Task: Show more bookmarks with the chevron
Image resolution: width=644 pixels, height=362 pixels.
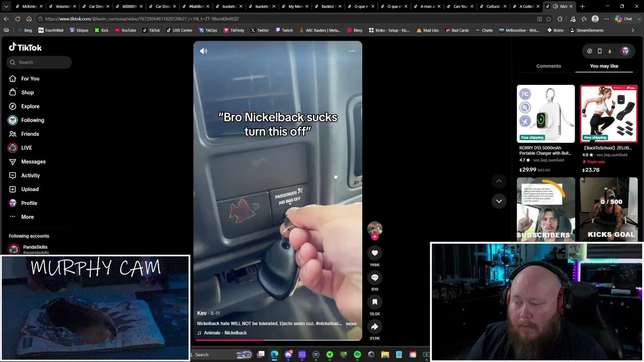Action: pyautogui.click(x=632, y=30)
